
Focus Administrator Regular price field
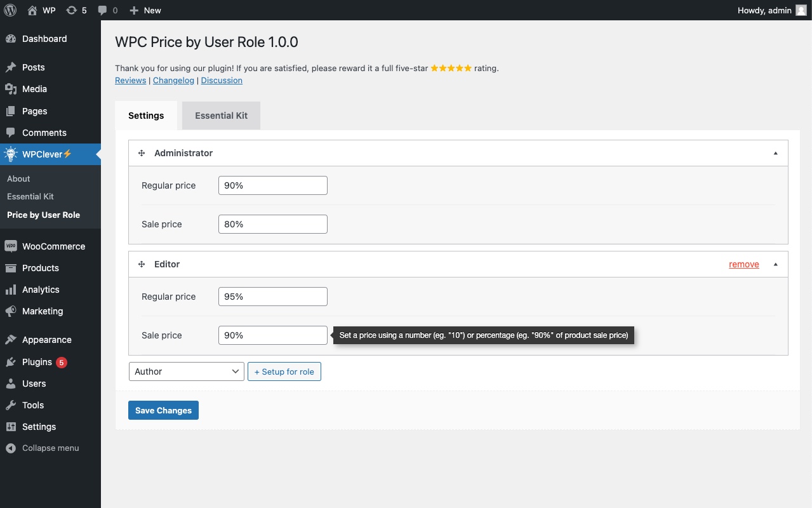click(x=273, y=185)
